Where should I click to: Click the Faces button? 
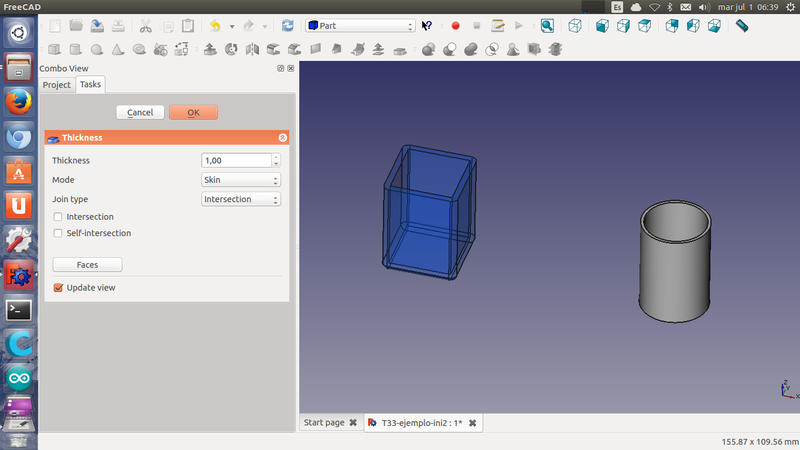87,265
